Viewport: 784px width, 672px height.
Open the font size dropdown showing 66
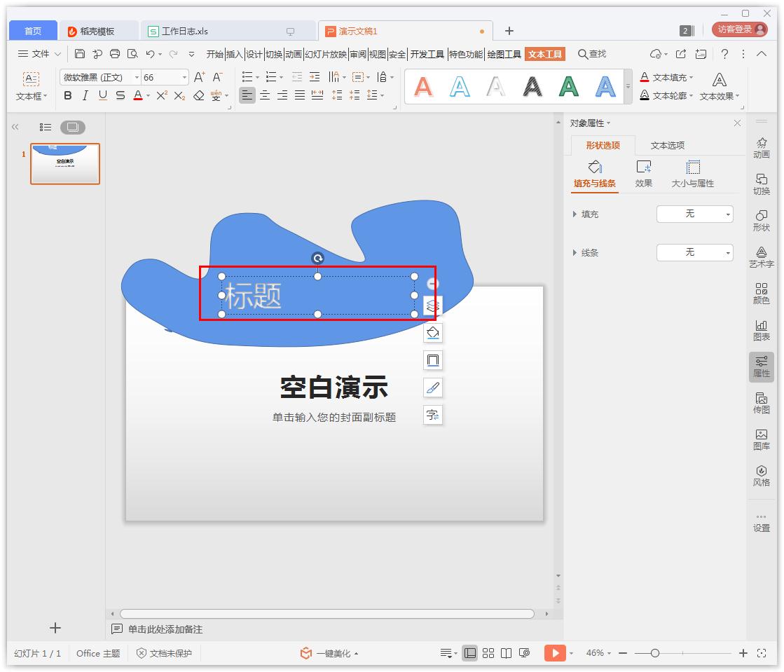[x=182, y=76]
